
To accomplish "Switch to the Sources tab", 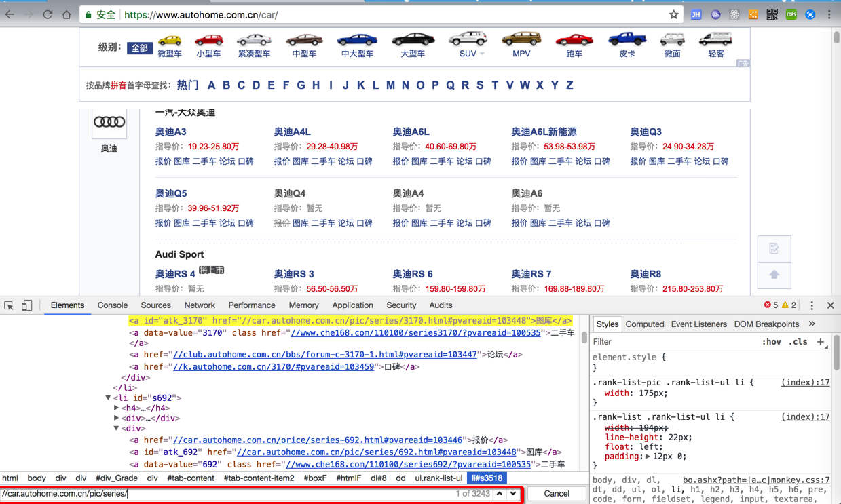I will (155, 305).
